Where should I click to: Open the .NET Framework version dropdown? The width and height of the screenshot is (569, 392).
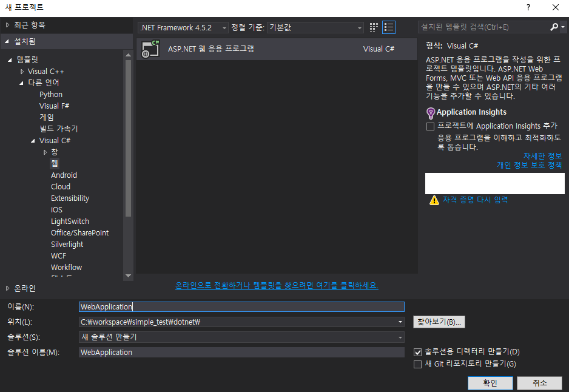[x=183, y=27]
